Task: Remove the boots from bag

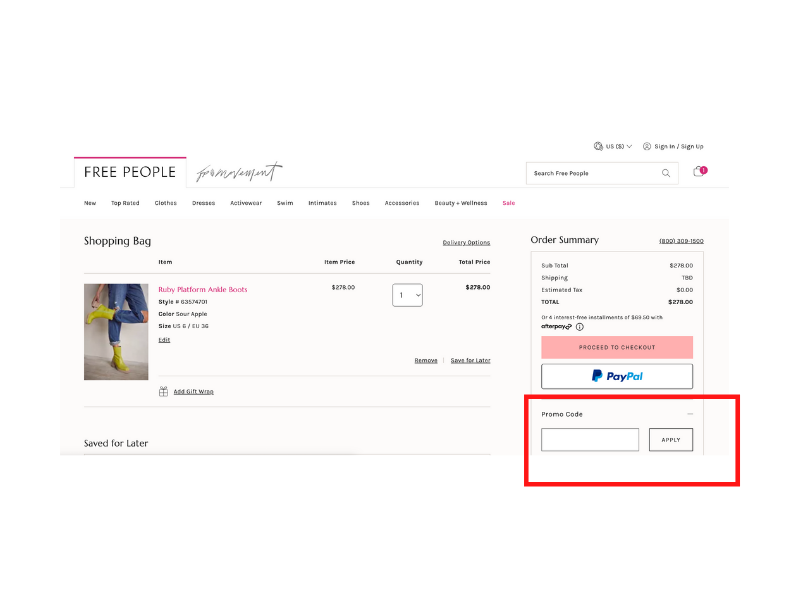Action: [x=426, y=360]
